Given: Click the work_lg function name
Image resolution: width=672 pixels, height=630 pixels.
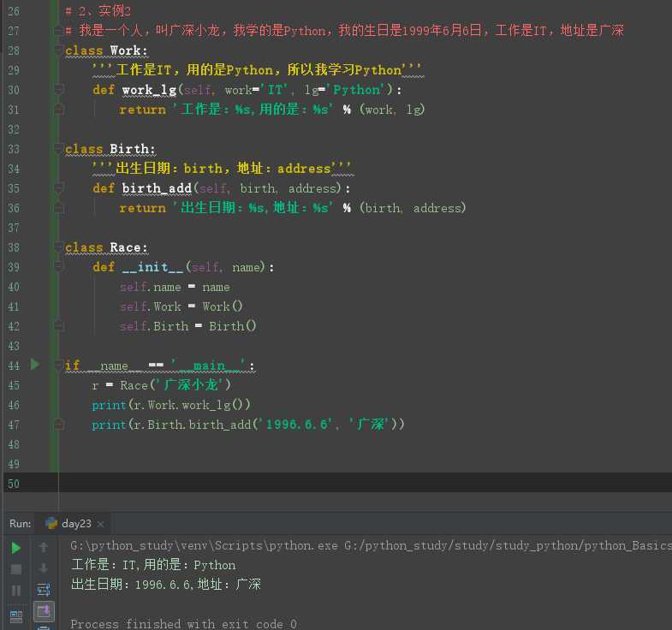Looking at the screenshot, I should [149, 90].
